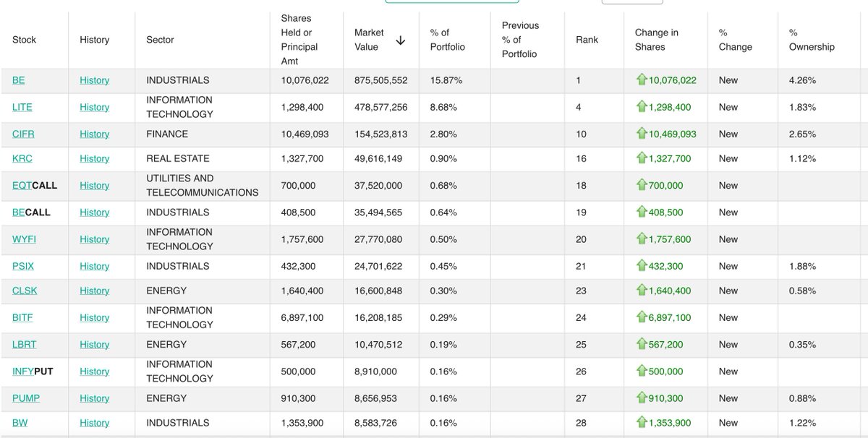Click green up arrow in KRC row

coord(642,158)
